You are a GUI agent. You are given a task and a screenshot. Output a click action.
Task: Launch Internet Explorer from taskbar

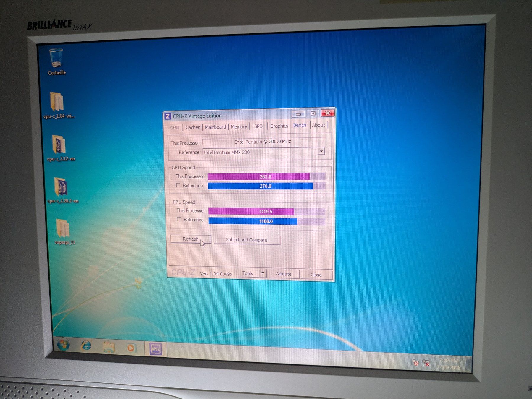click(86, 346)
